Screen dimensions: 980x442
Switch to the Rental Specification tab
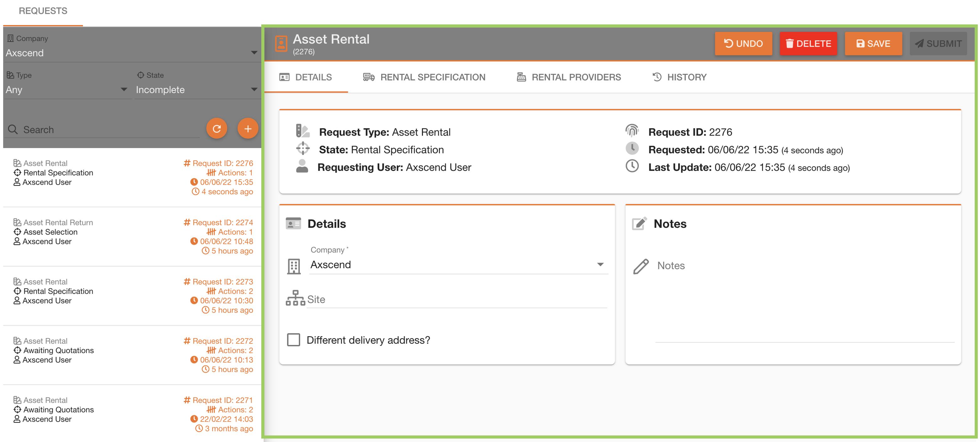point(433,77)
